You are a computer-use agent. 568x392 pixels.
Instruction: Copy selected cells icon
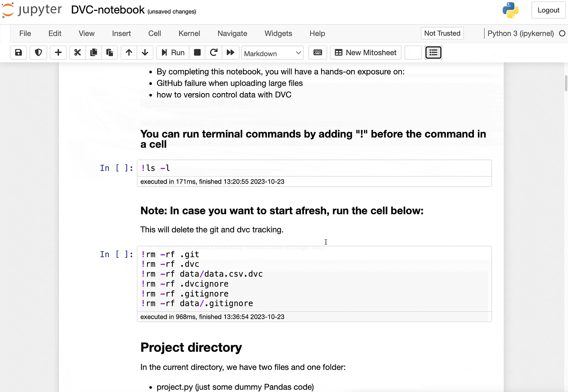coord(94,53)
